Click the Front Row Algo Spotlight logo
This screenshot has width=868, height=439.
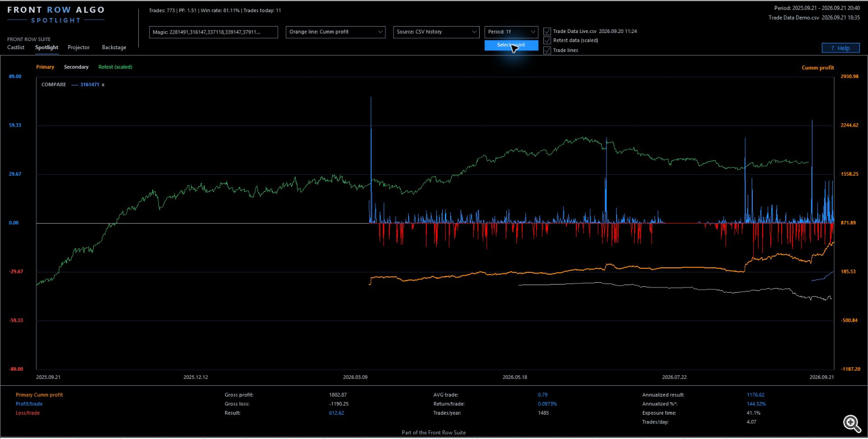pyautogui.click(x=56, y=14)
